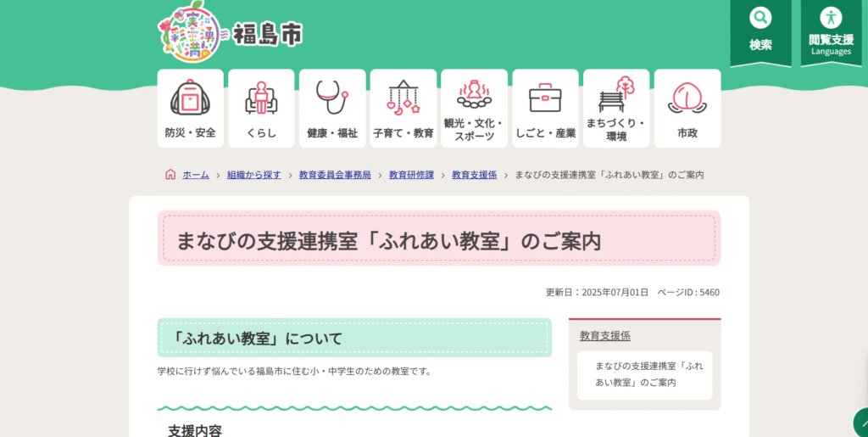The width and height of the screenshot is (868, 437).
Task: Click the stethoscope icon for 健康・福祉
Action: [332, 98]
